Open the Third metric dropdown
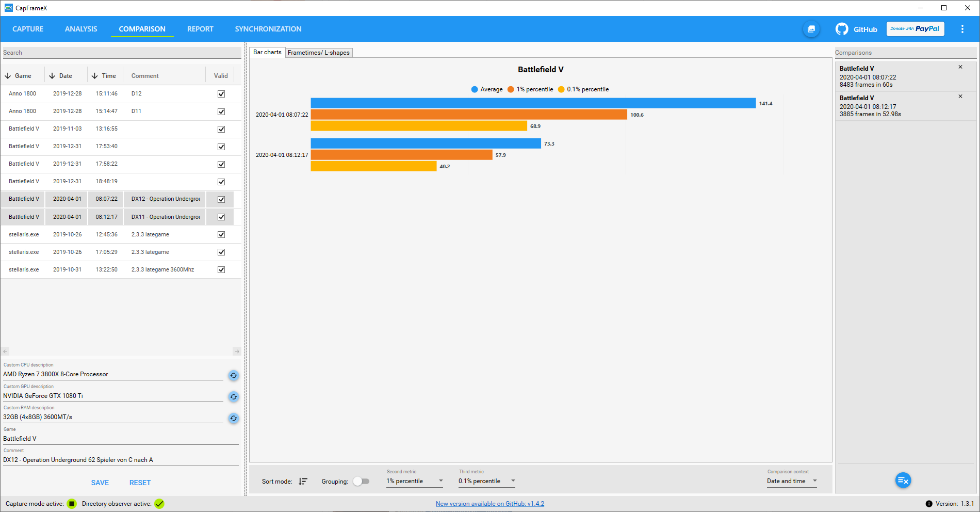The width and height of the screenshot is (980, 512). click(x=487, y=481)
